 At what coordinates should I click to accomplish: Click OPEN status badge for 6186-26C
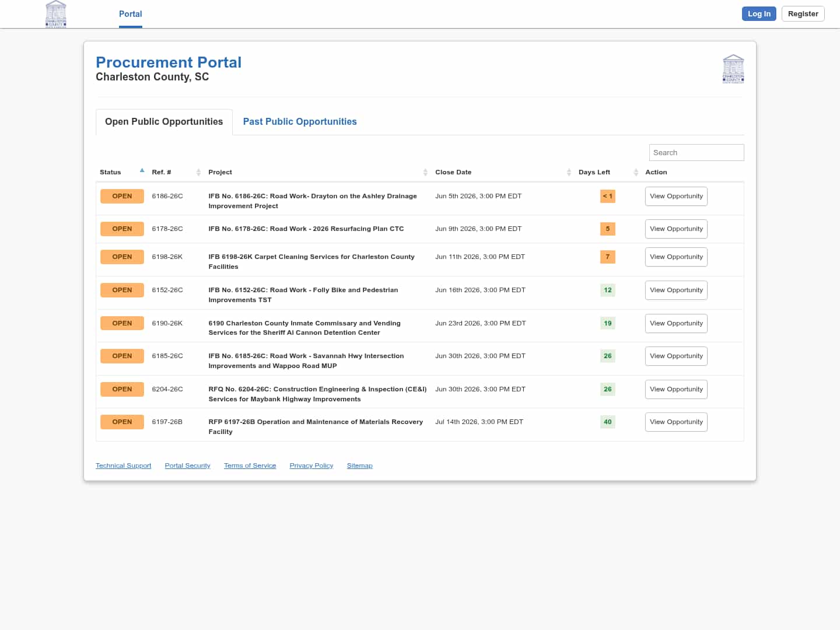click(x=122, y=196)
